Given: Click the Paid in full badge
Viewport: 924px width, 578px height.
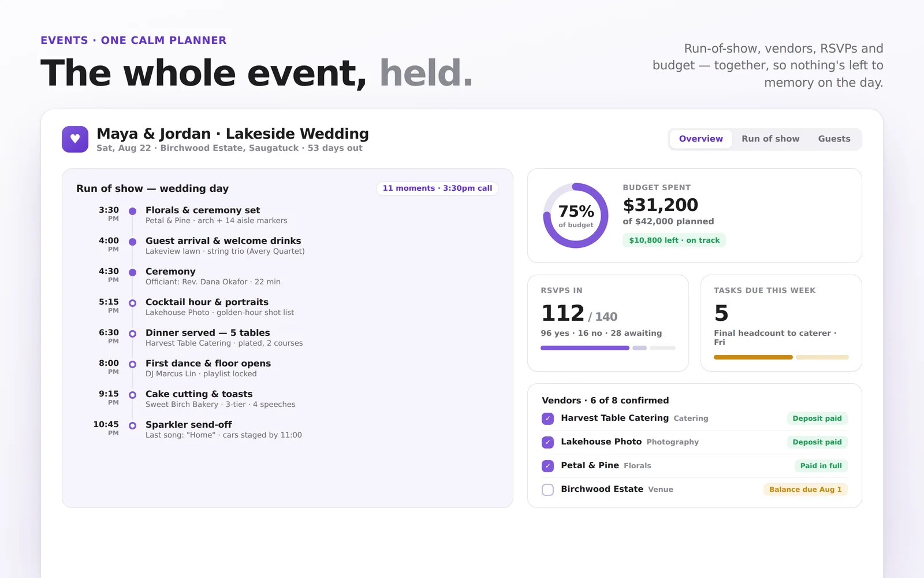Looking at the screenshot, I should 821,466.
